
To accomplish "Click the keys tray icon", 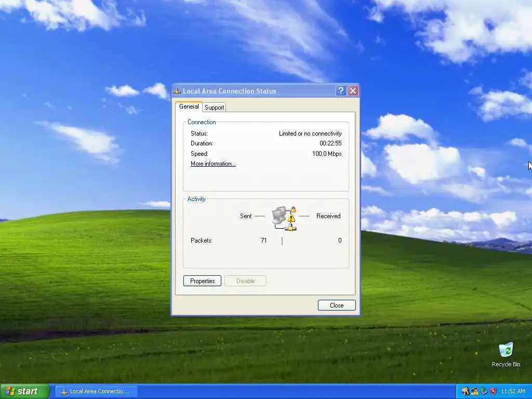I will pyautogui.click(x=465, y=391).
